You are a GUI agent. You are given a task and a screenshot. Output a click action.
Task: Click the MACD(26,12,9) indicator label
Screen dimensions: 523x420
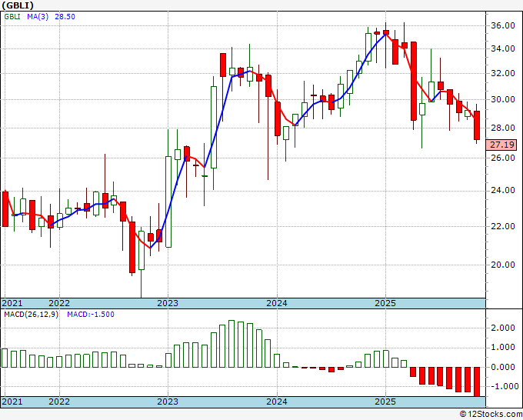click(31, 315)
